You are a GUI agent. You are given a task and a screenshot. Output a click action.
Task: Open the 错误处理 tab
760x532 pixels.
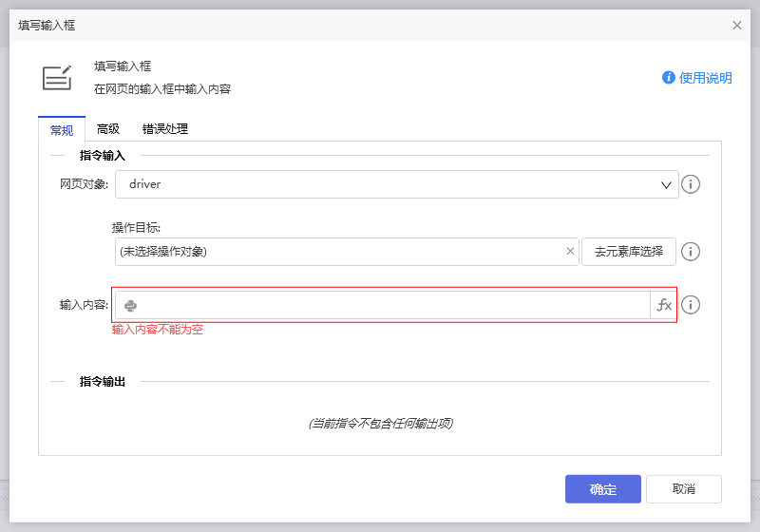(x=165, y=129)
